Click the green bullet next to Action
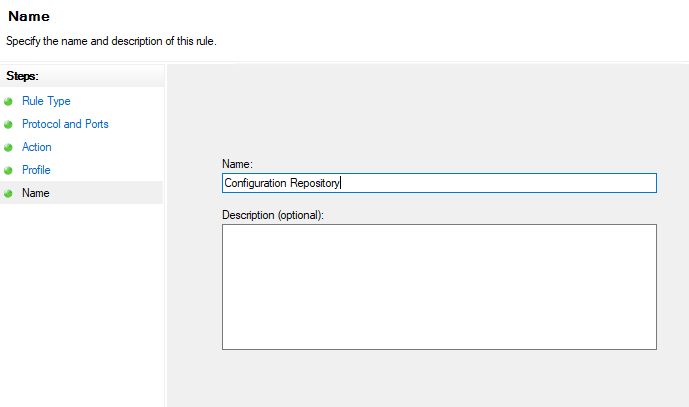The width and height of the screenshot is (689, 407). tap(9, 148)
